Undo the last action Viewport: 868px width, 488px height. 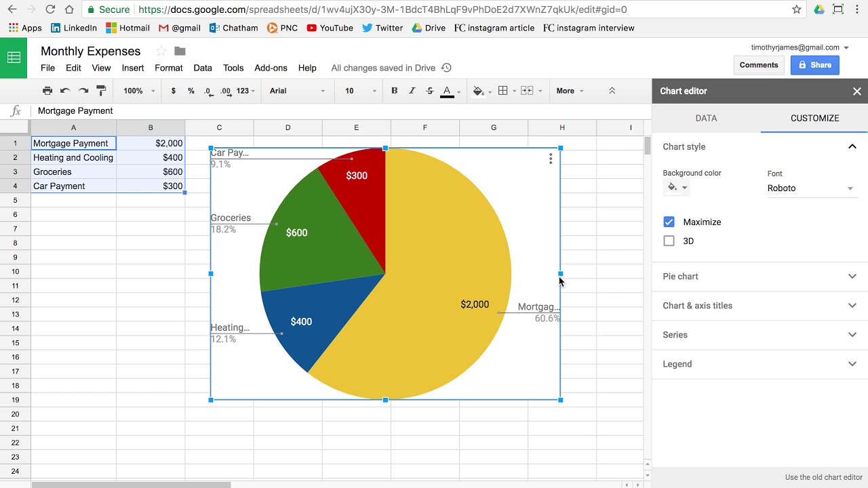pyautogui.click(x=65, y=91)
